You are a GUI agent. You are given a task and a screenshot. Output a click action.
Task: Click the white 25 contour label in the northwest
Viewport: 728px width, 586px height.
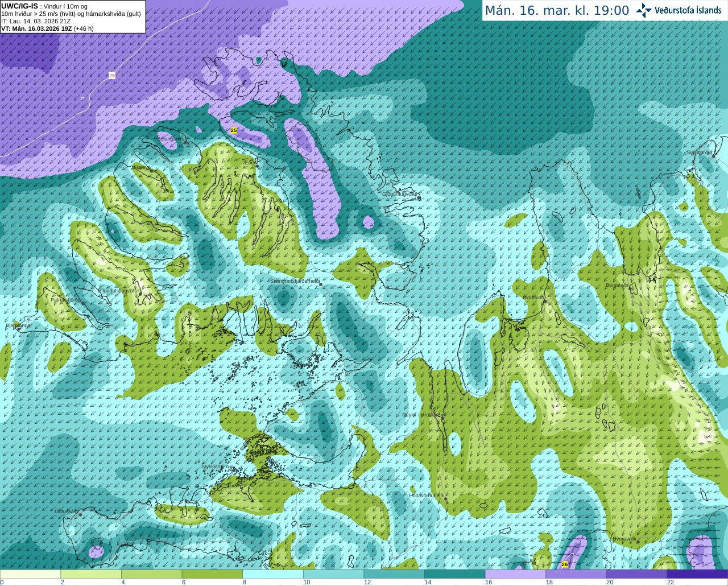[x=112, y=75]
